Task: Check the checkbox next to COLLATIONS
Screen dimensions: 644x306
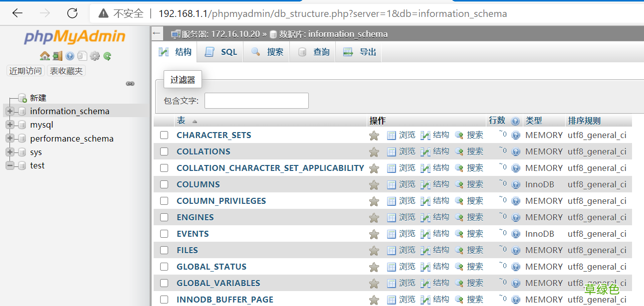Action: point(164,151)
